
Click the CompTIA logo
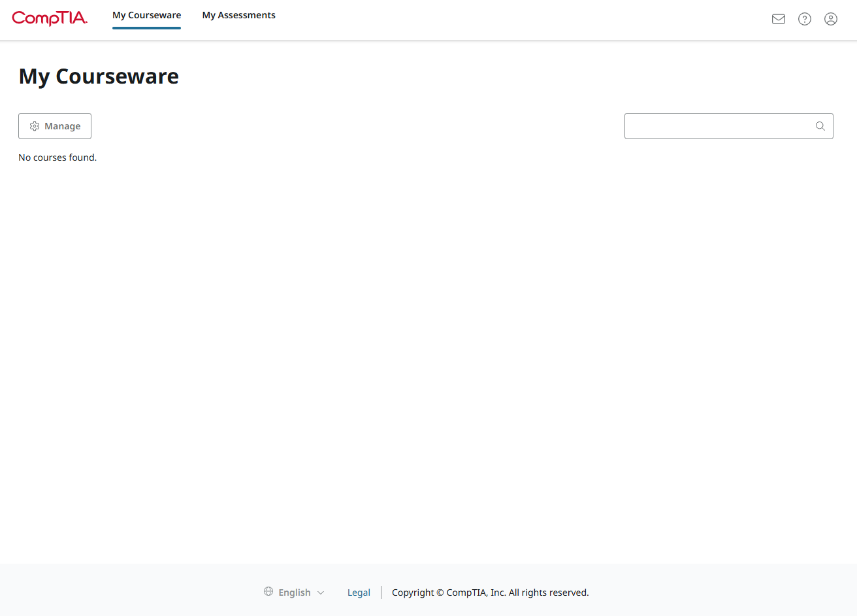(x=50, y=18)
